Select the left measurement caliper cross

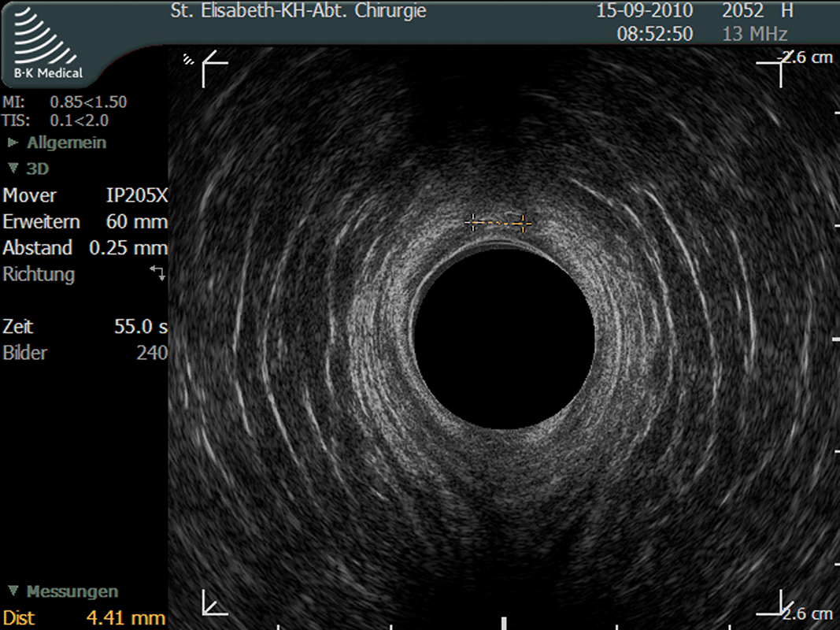click(x=472, y=222)
